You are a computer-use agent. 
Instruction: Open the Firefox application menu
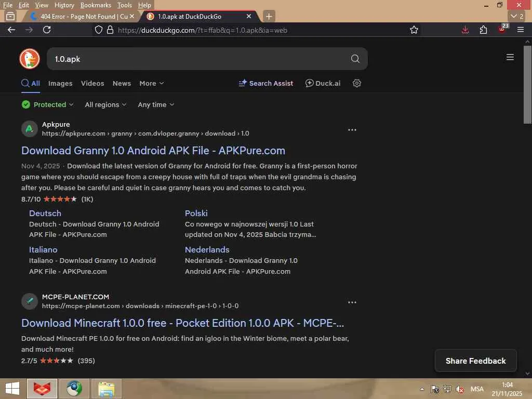521,30
